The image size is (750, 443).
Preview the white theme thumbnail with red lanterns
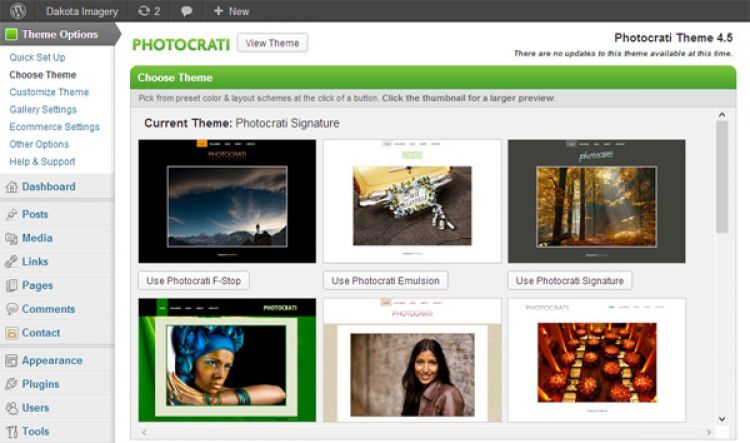point(596,360)
